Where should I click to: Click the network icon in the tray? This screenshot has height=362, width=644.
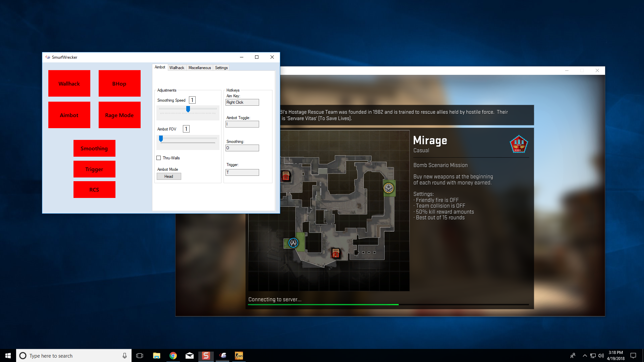pyautogui.click(x=593, y=356)
